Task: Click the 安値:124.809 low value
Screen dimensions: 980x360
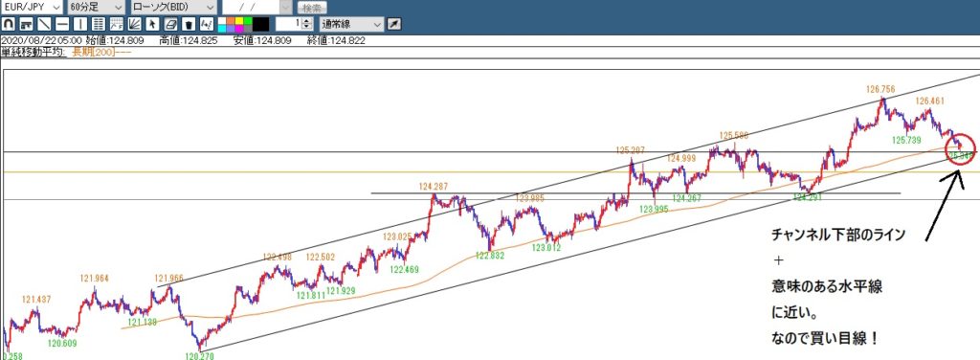Action: (x=262, y=41)
